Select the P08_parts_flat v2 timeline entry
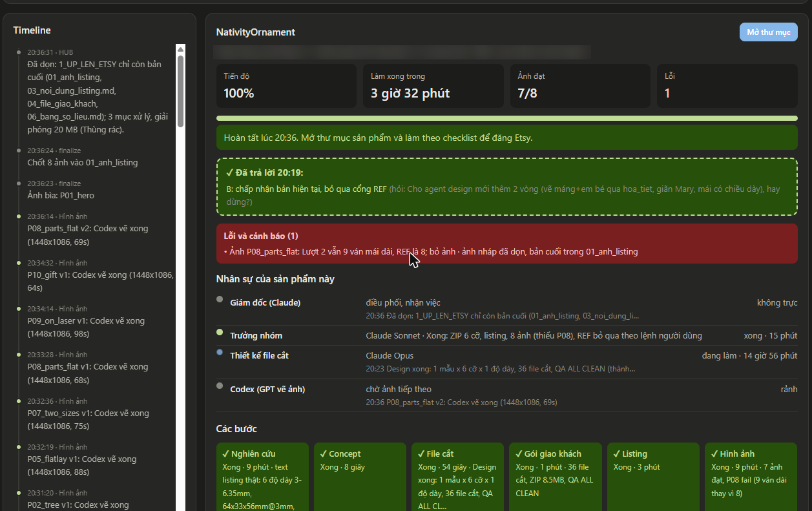The image size is (812, 511). pyautogui.click(x=95, y=229)
